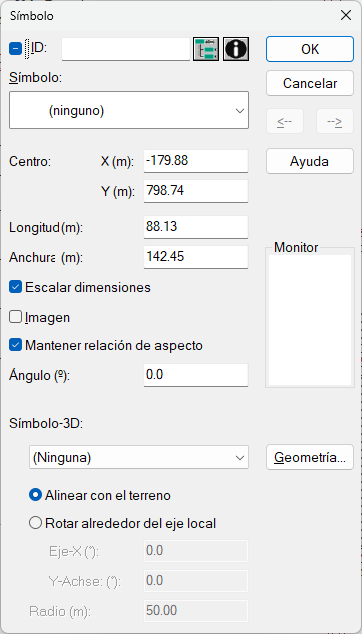Open the object tree icon beside ID
This screenshot has width=362, height=634.
(206, 49)
